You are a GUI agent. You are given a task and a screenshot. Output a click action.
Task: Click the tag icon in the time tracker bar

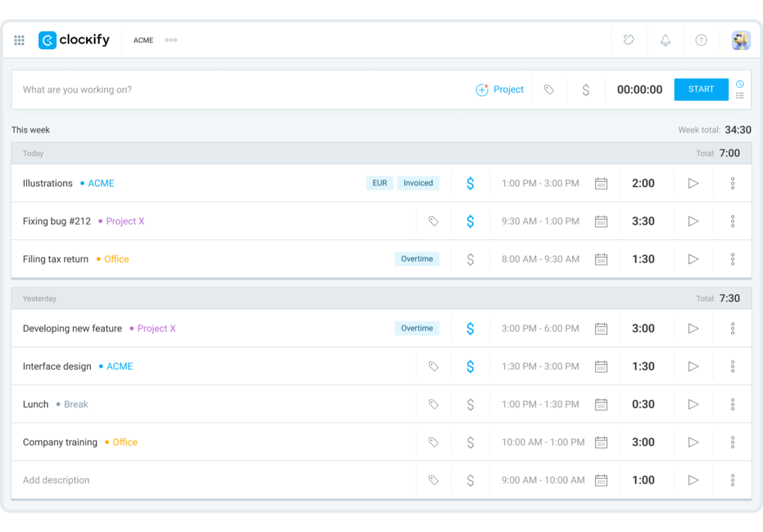pyautogui.click(x=549, y=89)
